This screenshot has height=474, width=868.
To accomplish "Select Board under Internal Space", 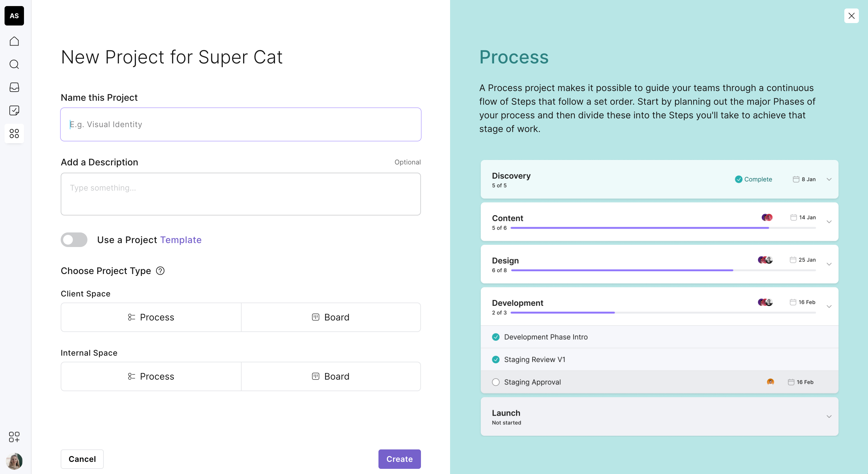I will tap(331, 376).
